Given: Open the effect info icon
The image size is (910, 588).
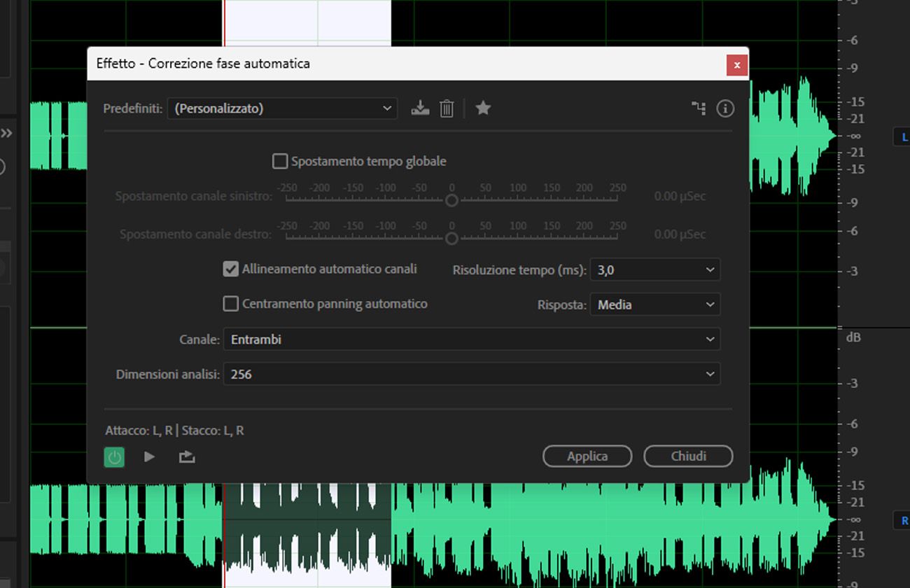Looking at the screenshot, I should click(725, 108).
